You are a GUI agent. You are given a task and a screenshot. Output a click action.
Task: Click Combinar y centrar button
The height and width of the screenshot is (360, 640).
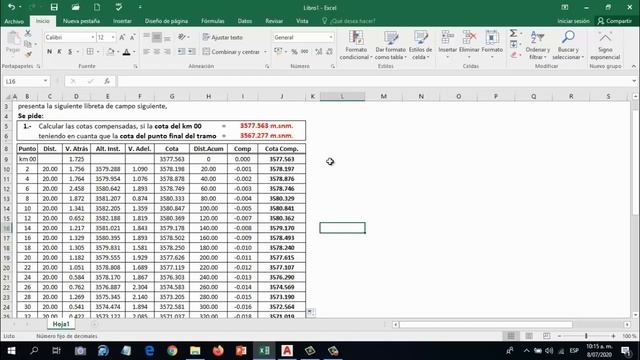point(231,52)
